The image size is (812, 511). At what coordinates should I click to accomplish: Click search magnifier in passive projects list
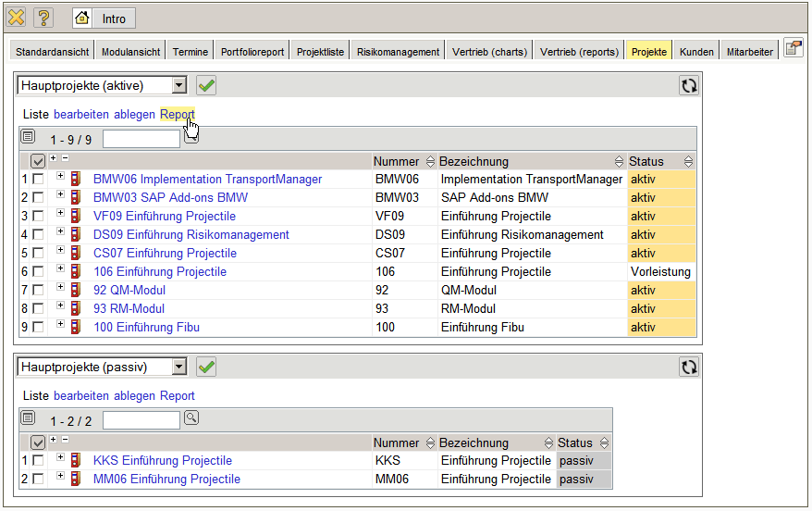[191, 418]
